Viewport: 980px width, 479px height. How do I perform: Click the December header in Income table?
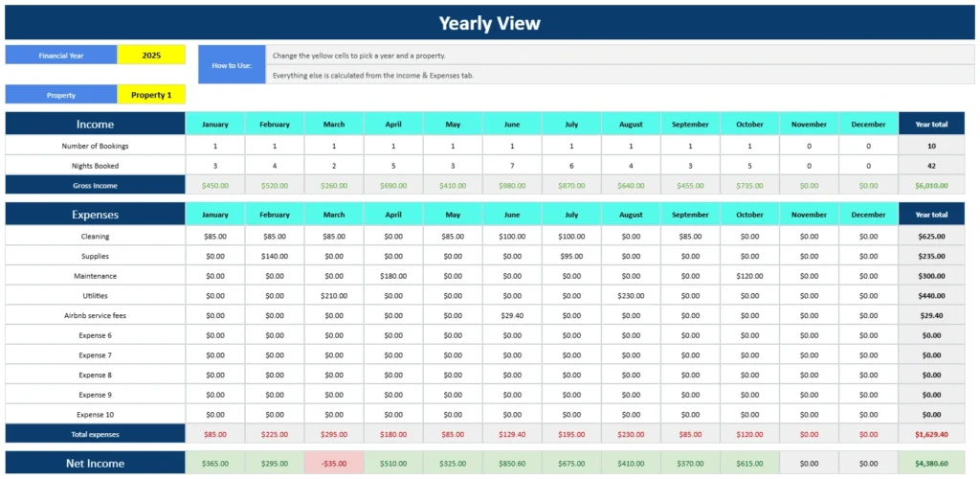click(x=868, y=124)
